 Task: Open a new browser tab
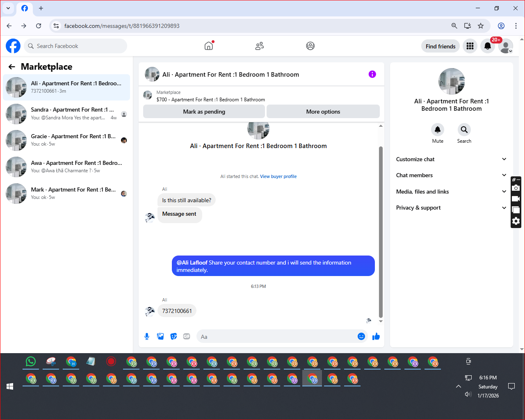41,8
